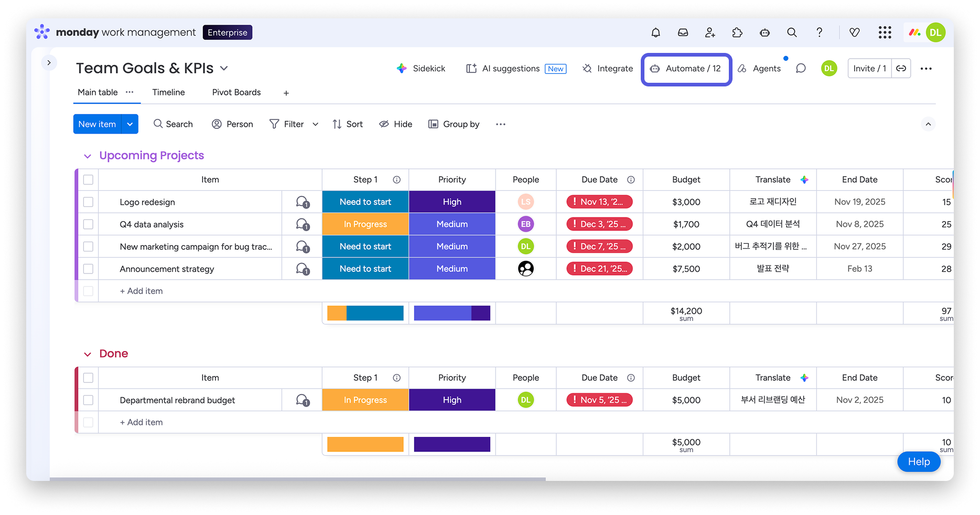Select the Departmental rebrand budget checkbox
Image resolution: width=980 pixels, height=515 pixels.
point(88,400)
